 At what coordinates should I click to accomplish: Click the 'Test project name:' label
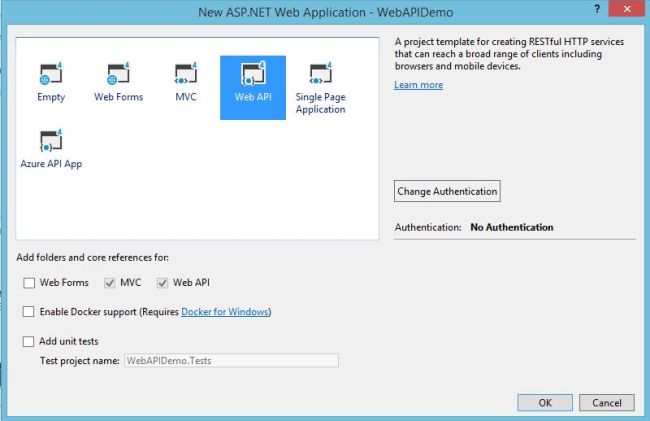pos(80,361)
